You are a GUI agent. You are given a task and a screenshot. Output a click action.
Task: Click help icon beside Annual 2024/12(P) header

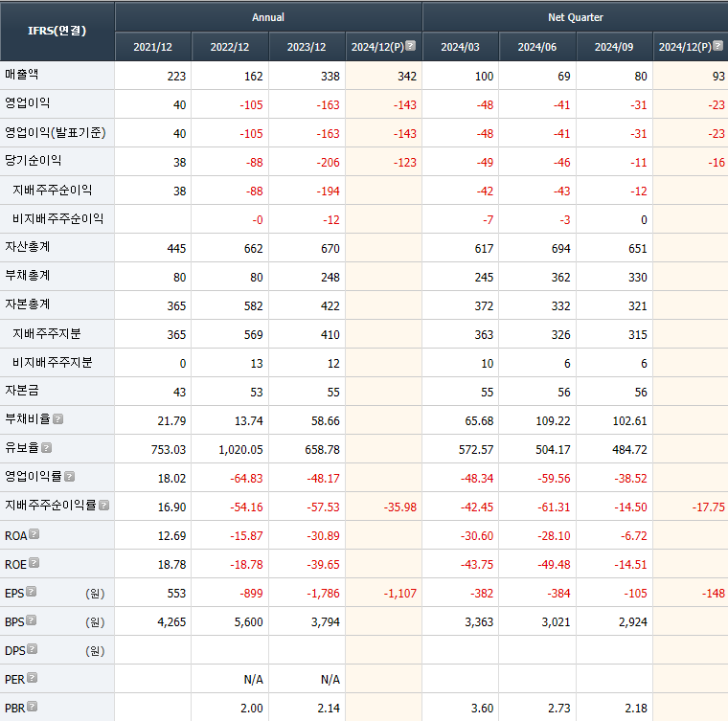(410, 45)
